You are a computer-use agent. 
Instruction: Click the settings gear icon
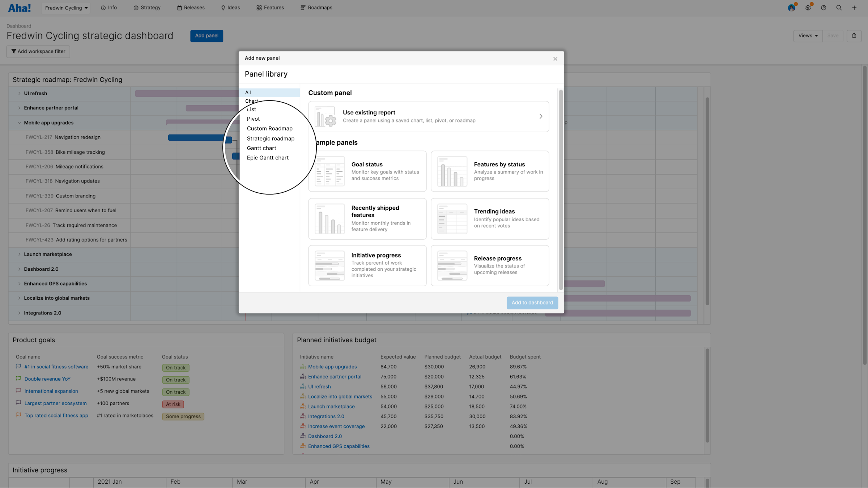pyautogui.click(x=808, y=8)
